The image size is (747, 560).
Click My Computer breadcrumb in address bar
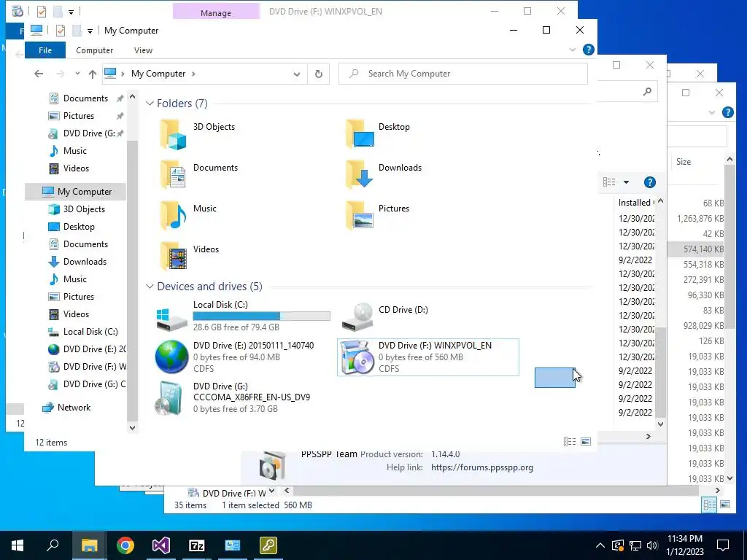158,74
